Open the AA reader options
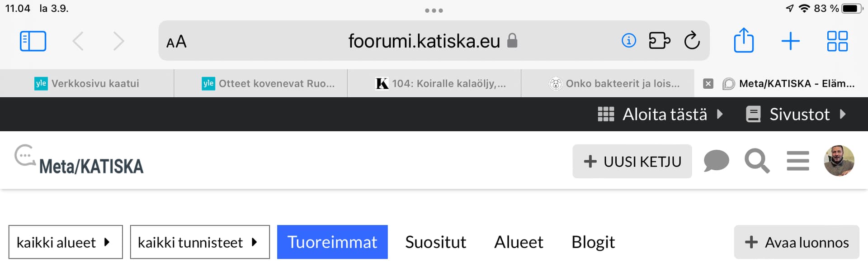 pos(176,42)
